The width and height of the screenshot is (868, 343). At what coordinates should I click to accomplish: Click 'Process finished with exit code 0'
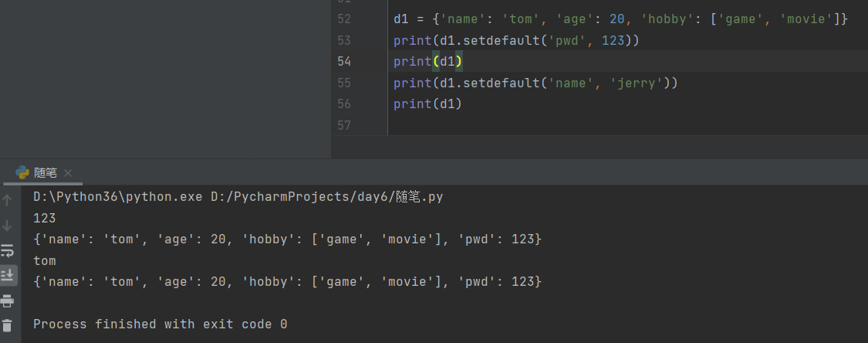tap(160, 324)
